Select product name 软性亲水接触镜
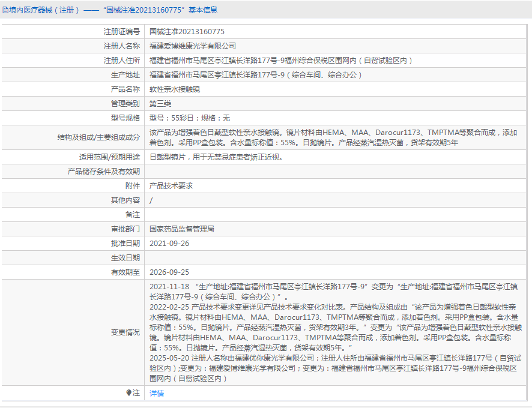The width and height of the screenshot is (532, 408). click(175, 89)
